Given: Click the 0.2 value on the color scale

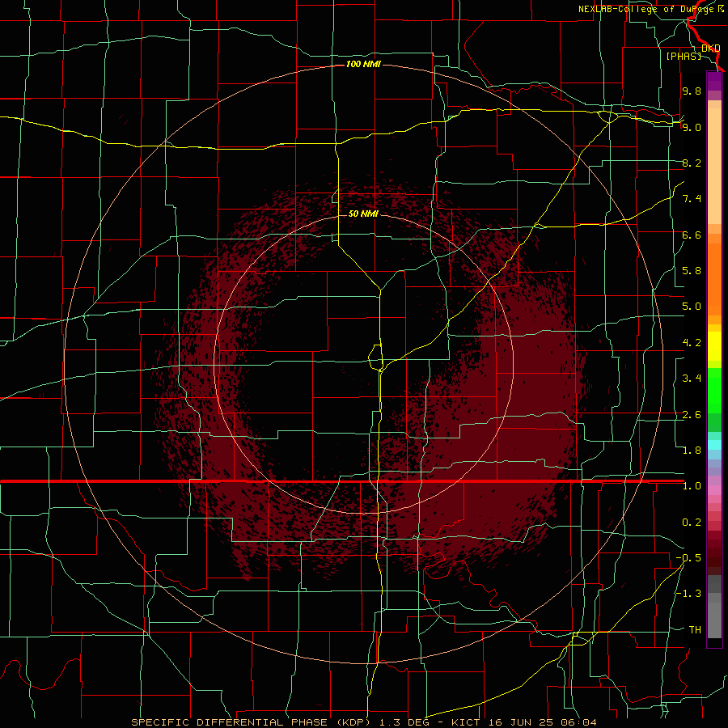Looking at the screenshot, I should pos(692,523).
